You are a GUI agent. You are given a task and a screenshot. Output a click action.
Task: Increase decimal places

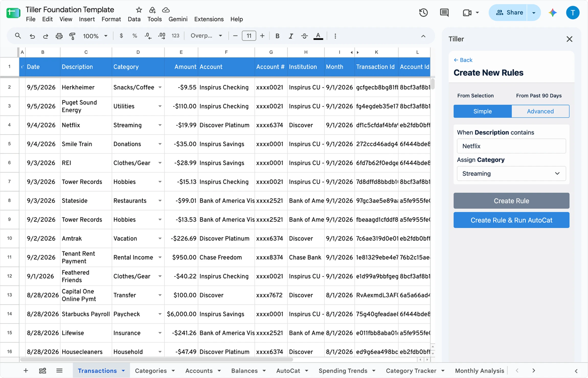(162, 36)
